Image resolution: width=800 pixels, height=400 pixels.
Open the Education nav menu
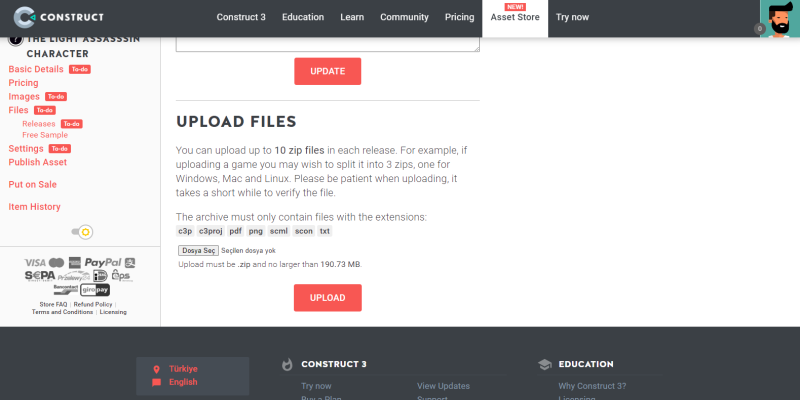coord(303,17)
